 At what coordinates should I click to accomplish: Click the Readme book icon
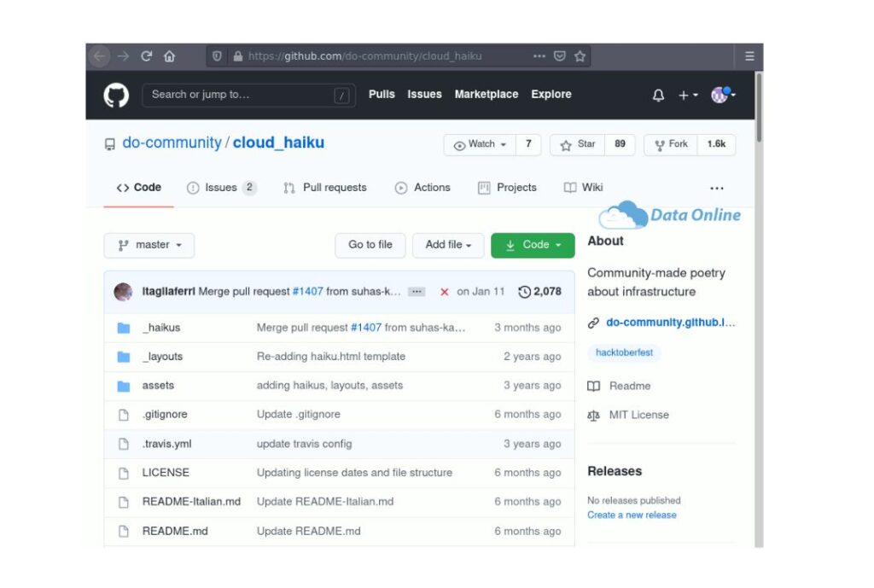pos(594,387)
